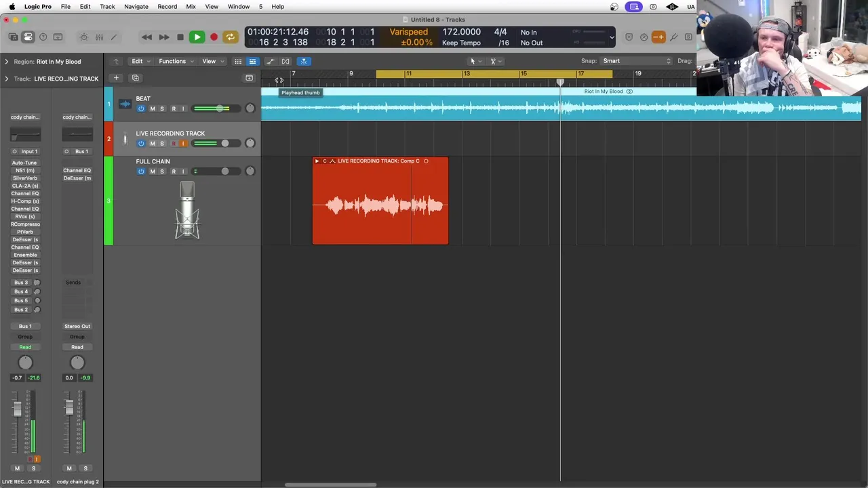Click the tempo value 172.0000
Image resolution: width=868 pixels, height=488 pixels.
461,32
